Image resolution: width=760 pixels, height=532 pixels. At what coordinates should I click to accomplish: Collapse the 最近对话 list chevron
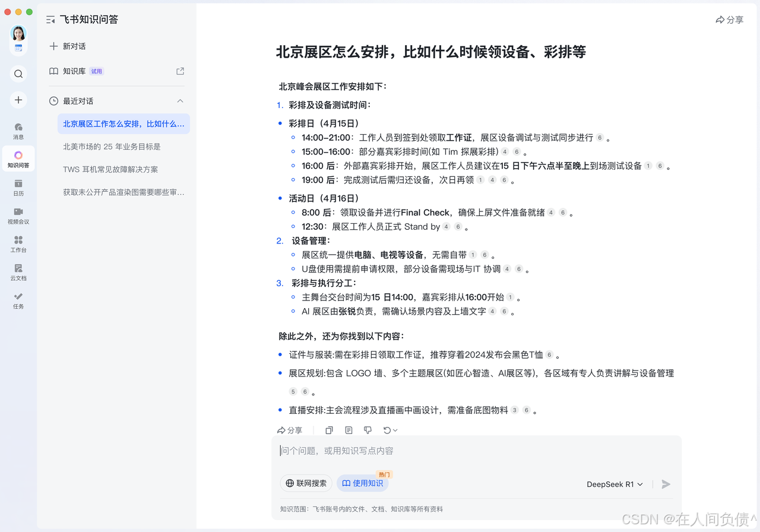[x=180, y=101]
